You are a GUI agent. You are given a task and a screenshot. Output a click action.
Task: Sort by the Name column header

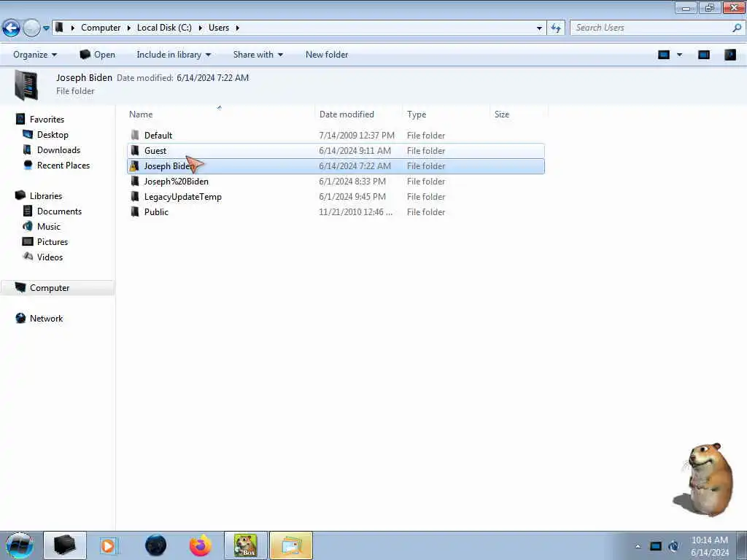141,114
